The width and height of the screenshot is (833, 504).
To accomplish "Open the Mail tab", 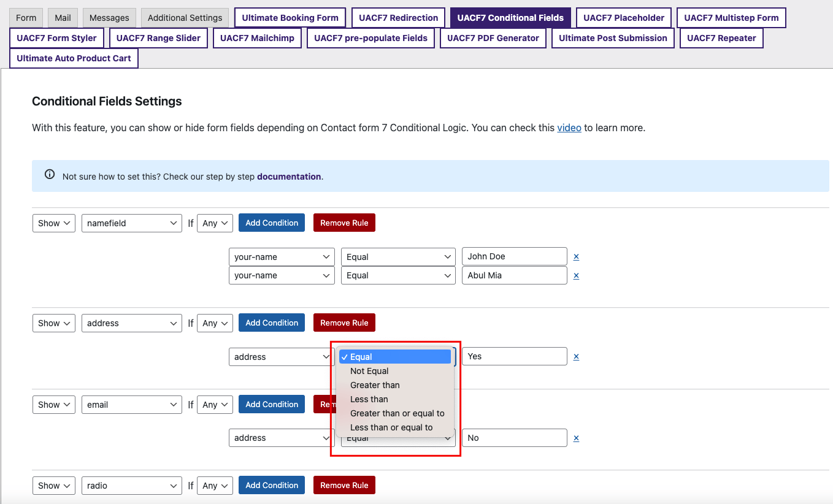I will [62, 18].
